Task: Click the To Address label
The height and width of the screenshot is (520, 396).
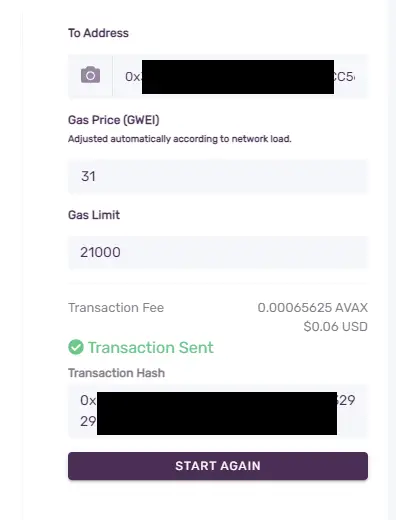Action: tap(98, 33)
